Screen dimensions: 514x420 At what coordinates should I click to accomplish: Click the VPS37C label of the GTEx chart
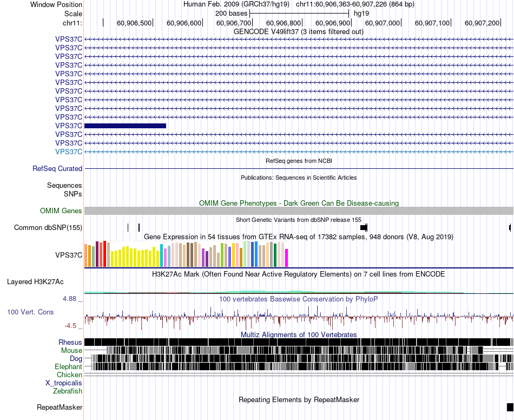click(x=69, y=255)
